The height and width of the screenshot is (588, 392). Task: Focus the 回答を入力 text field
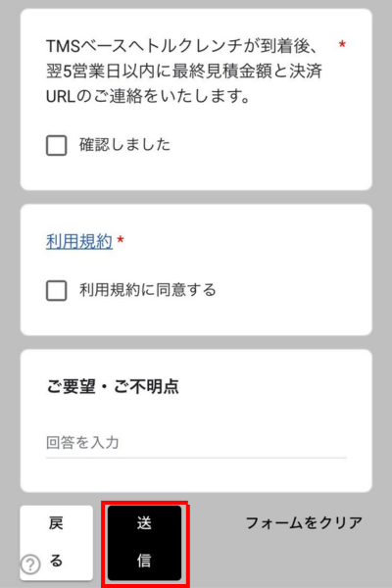click(196, 443)
